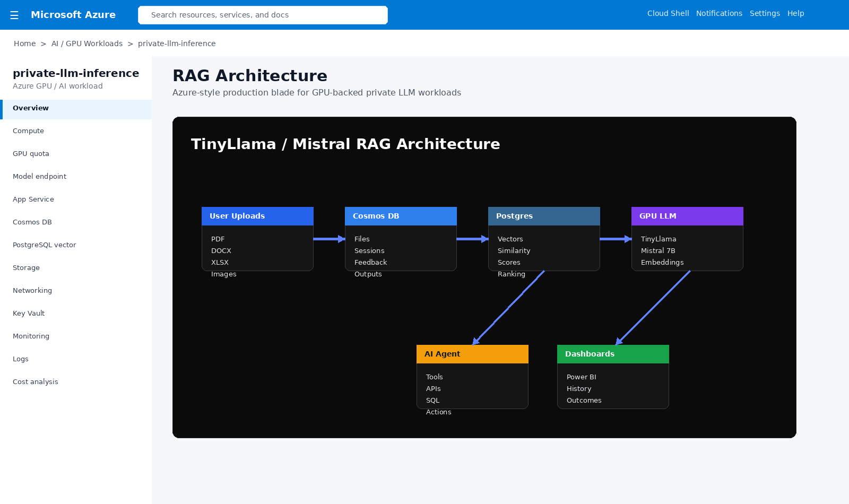The image size is (849, 504).
Task: Click the Azure GPU / AI workload subtitle
Action: point(58,86)
